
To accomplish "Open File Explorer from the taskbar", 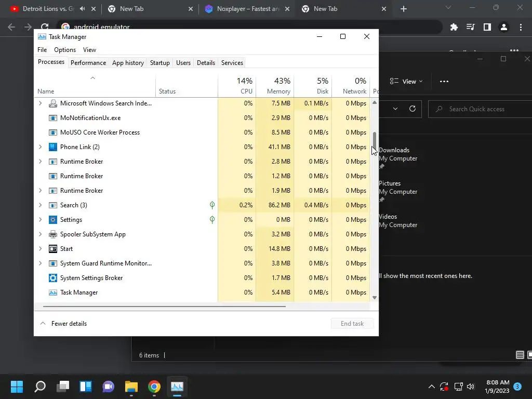I will 131,387.
